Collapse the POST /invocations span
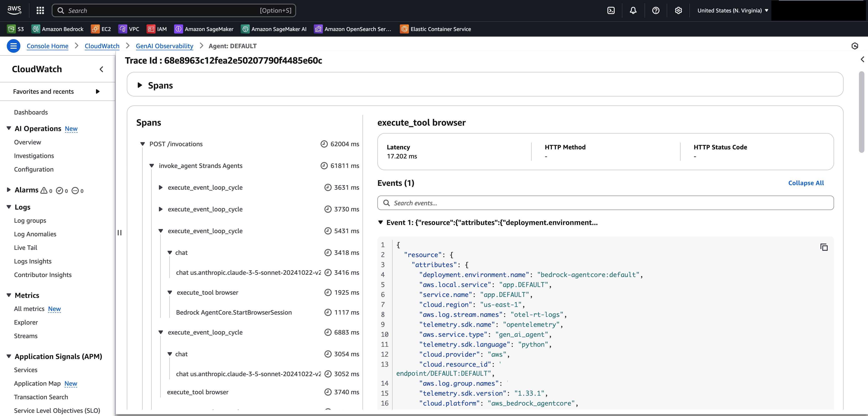Viewport: 868px width, 416px height. 143,144
